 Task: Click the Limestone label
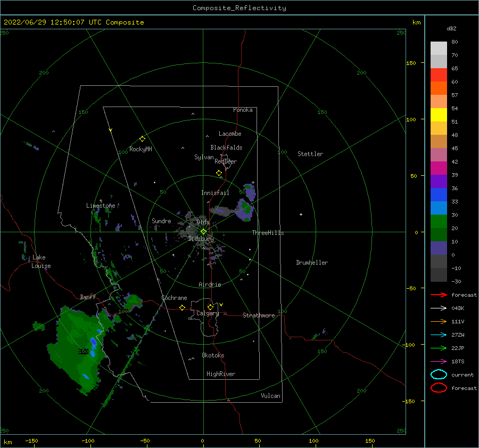(x=101, y=206)
